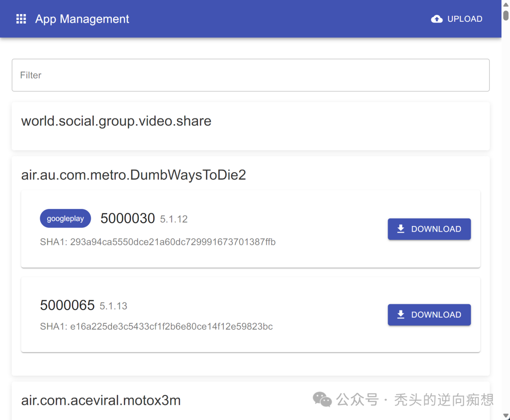Select SHA1 hash starting e16a225d

[x=171, y=327]
